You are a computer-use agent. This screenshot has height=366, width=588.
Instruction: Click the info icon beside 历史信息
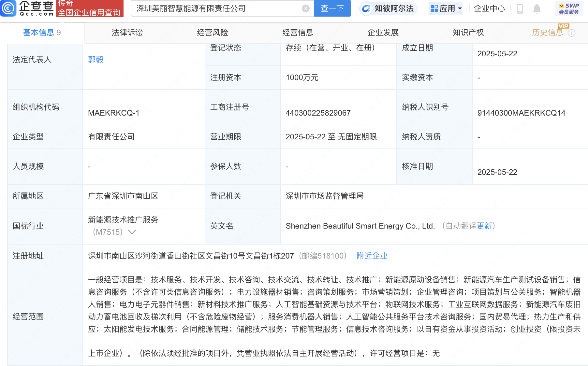pos(572,33)
